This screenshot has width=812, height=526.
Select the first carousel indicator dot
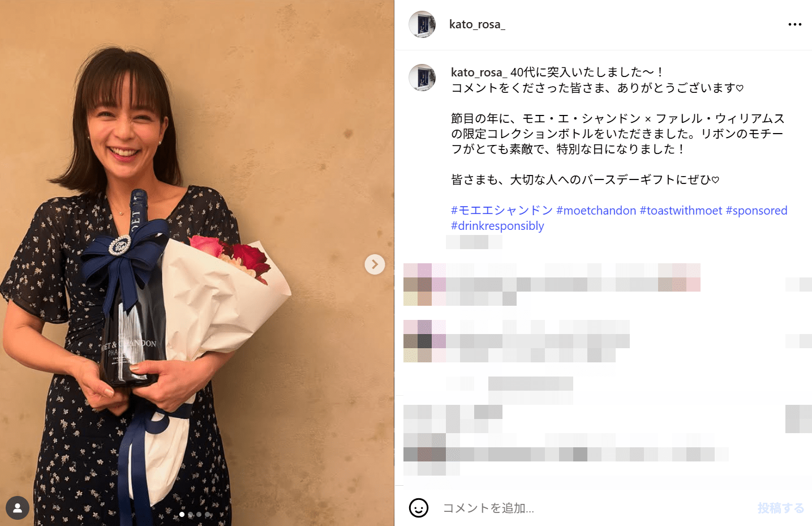click(x=182, y=515)
